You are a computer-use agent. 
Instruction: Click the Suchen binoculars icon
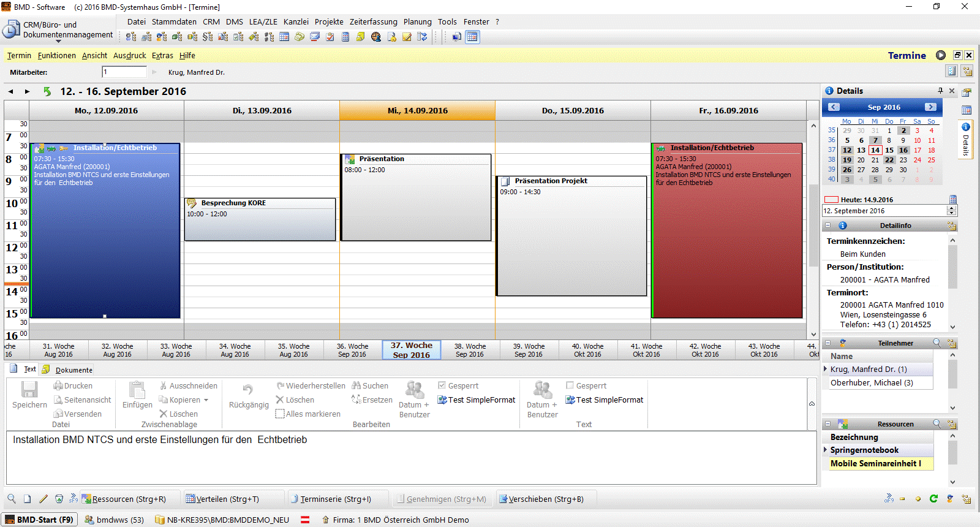pos(356,385)
